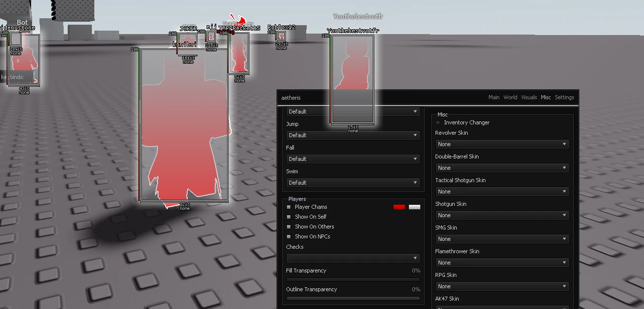Click the Fill Transparency slider
This screenshot has height=309, width=644.
[353, 279]
